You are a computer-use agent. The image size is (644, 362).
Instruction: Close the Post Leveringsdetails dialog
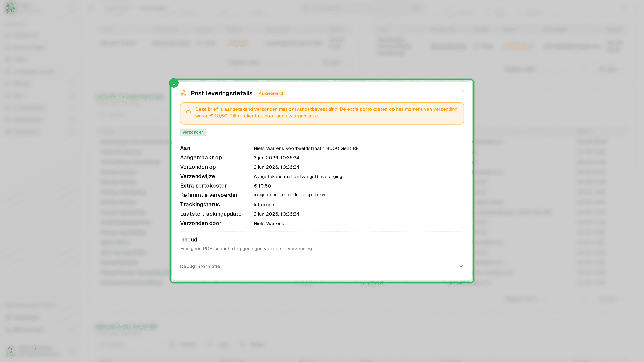click(462, 91)
